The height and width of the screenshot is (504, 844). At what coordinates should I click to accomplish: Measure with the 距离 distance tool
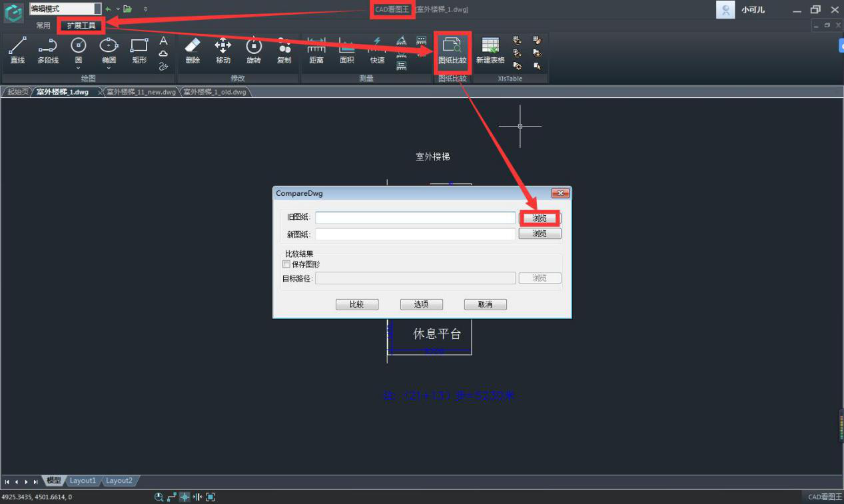tap(316, 51)
